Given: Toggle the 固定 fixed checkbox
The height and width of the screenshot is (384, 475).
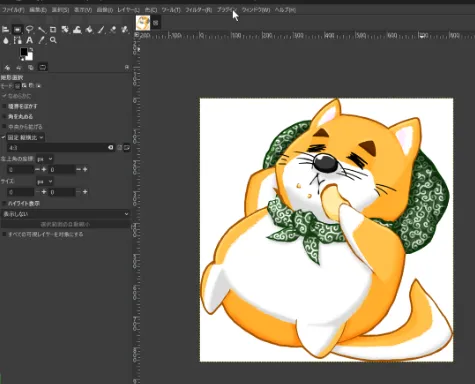Looking at the screenshot, I should tap(4, 137).
